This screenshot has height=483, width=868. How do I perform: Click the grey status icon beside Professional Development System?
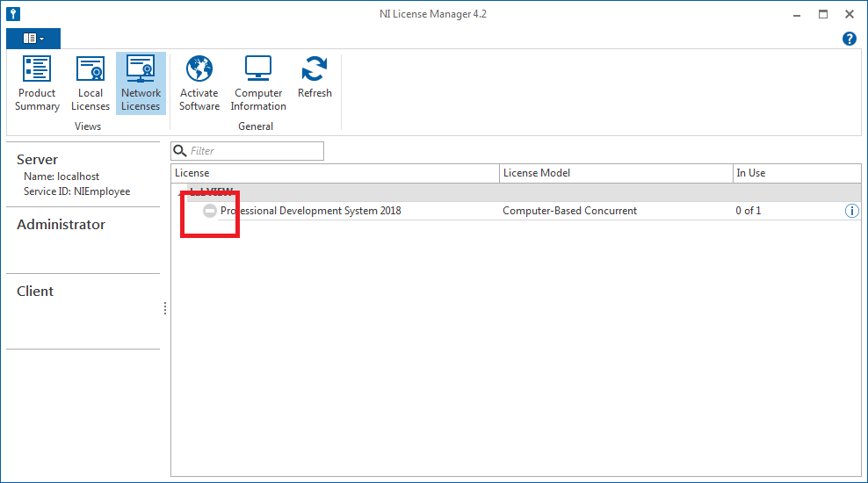pos(210,211)
